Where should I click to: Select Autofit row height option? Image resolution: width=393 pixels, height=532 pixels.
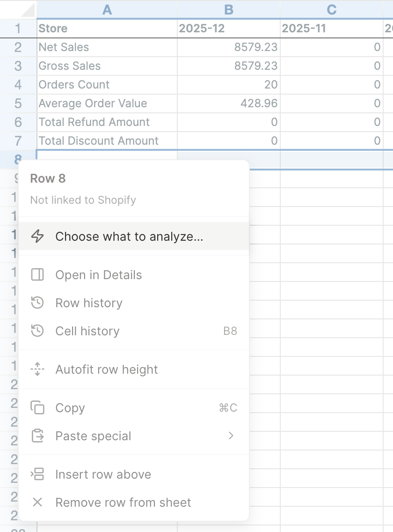(134, 369)
